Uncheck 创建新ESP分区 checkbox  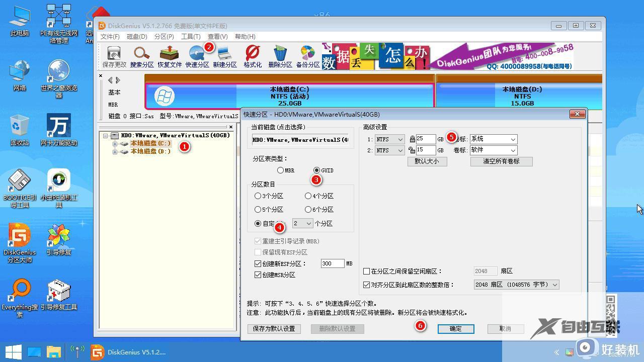pyautogui.click(x=258, y=264)
